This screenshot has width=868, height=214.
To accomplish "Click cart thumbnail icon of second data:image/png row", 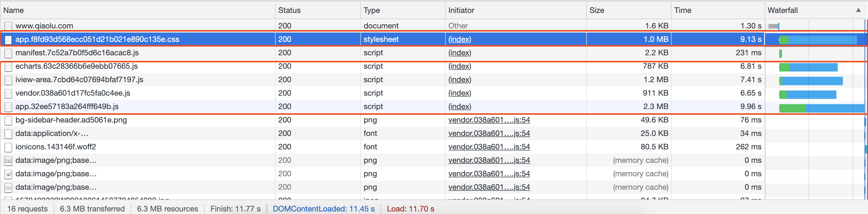I will (8, 174).
